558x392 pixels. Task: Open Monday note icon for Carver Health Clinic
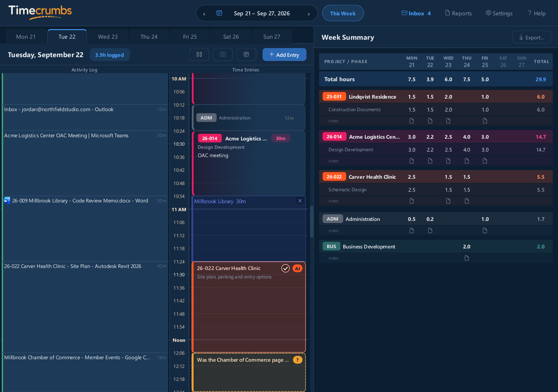(412, 201)
